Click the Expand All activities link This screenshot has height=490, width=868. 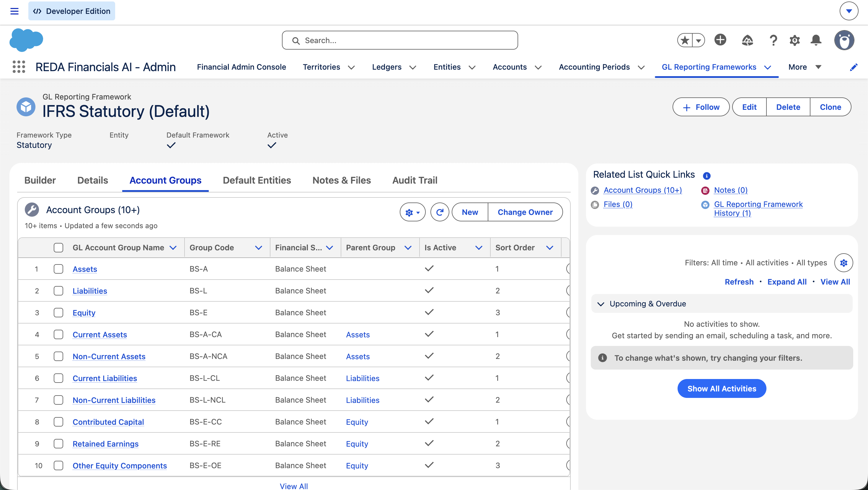tap(787, 282)
